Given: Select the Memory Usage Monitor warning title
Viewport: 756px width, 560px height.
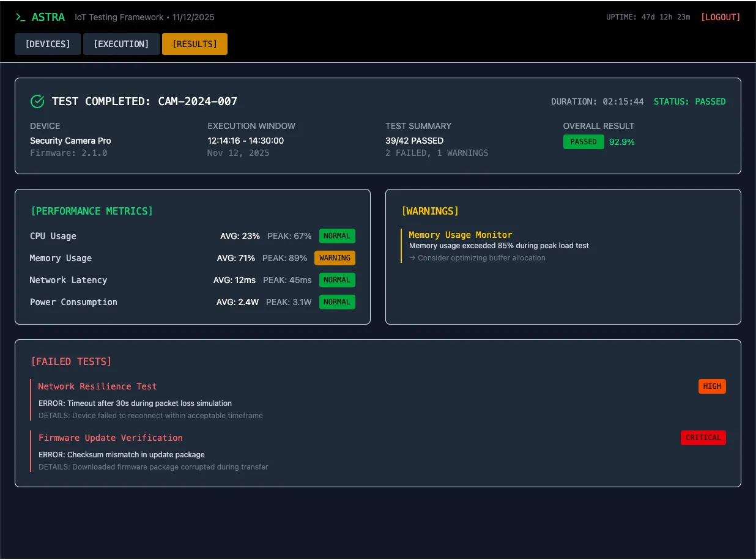Looking at the screenshot, I should (x=461, y=235).
